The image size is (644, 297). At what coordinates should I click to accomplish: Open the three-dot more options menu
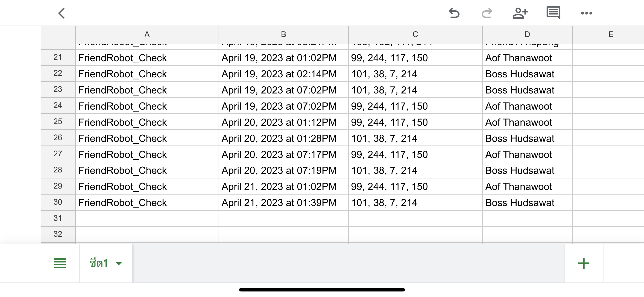586,13
